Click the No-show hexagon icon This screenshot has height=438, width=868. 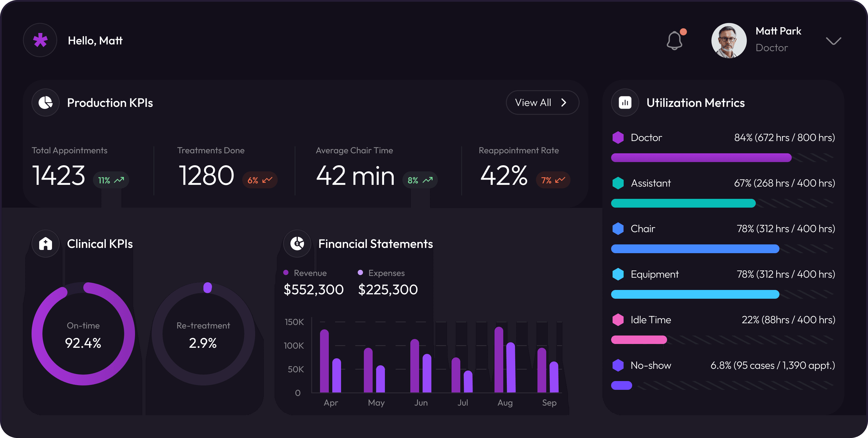tap(618, 365)
